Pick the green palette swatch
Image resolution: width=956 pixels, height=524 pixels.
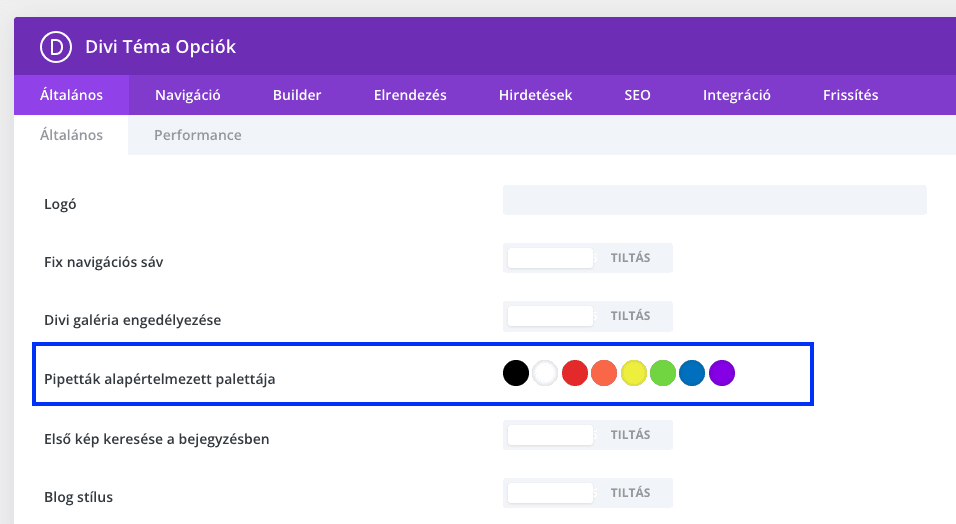pyautogui.click(x=663, y=373)
